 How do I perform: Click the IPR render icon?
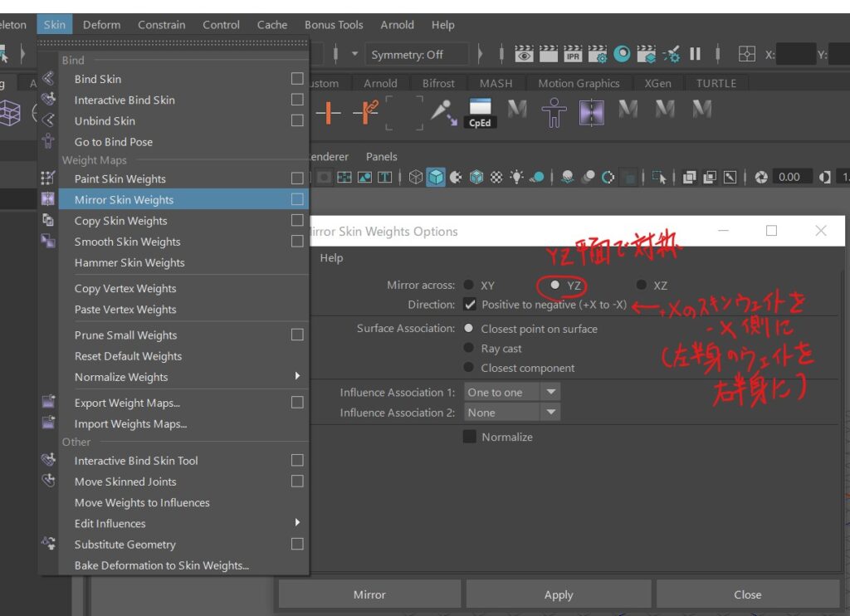[x=573, y=54]
